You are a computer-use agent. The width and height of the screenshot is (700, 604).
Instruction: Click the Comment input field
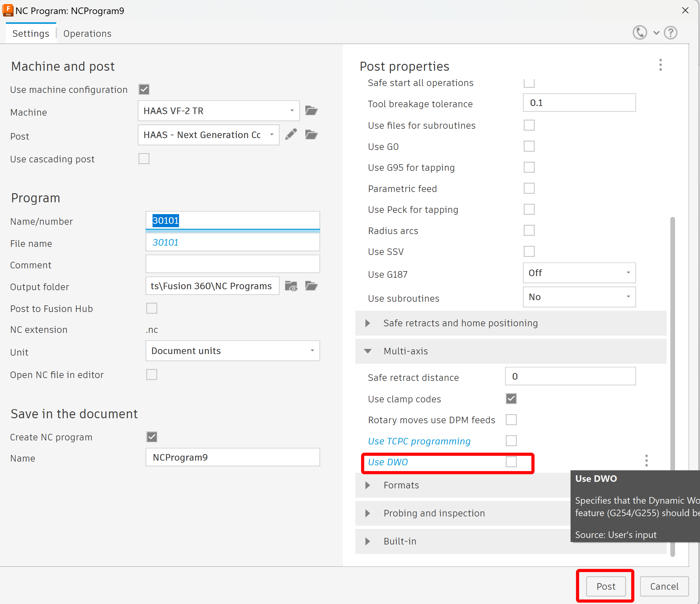(232, 264)
